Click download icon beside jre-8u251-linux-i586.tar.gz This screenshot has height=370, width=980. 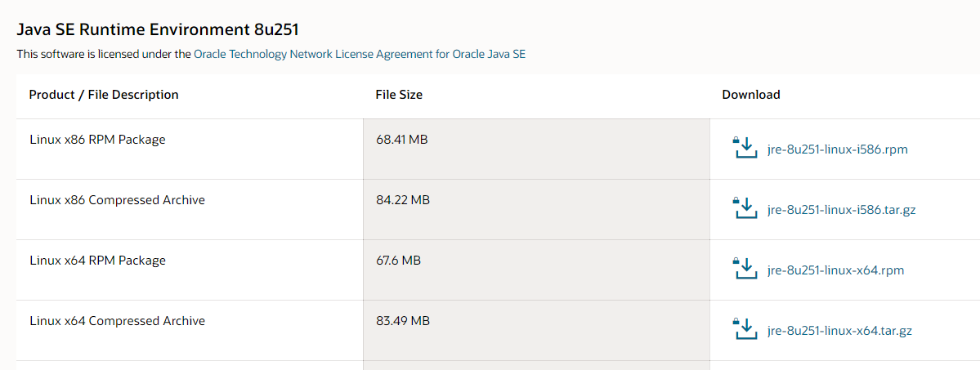(744, 208)
